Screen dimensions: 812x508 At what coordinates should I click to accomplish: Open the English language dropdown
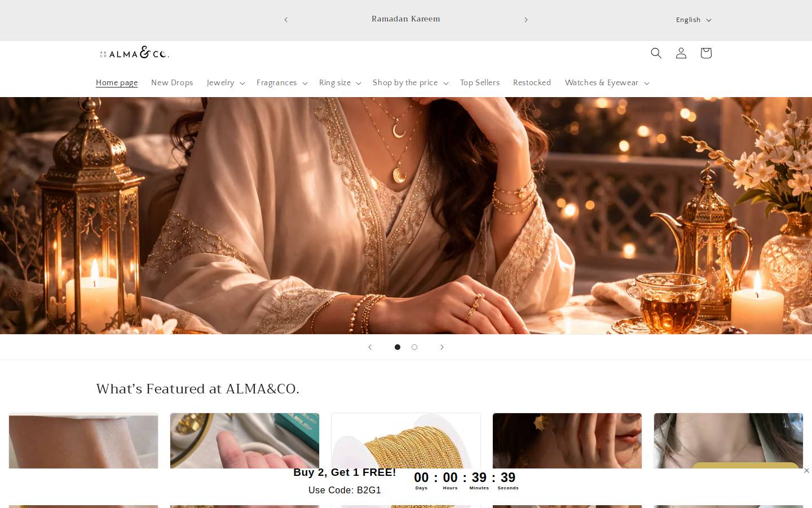pos(693,20)
